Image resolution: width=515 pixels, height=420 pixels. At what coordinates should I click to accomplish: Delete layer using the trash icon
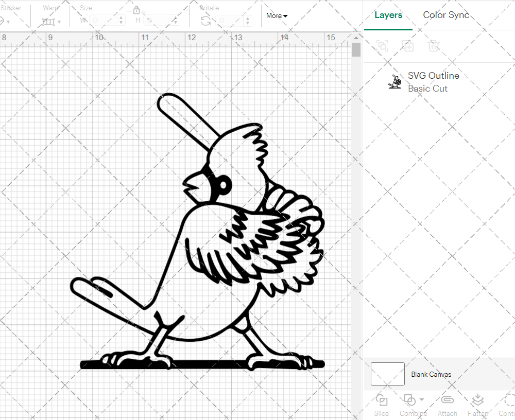click(434, 46)
